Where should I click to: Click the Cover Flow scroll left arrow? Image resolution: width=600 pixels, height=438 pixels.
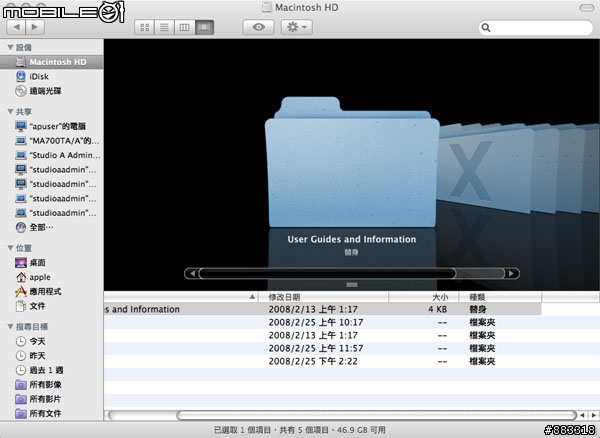(192, 274)
